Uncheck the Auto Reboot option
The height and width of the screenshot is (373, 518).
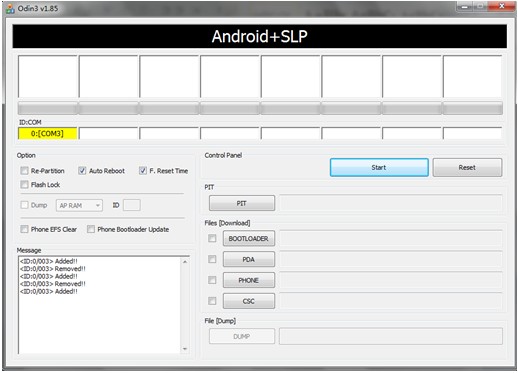(x=82, y=171)
